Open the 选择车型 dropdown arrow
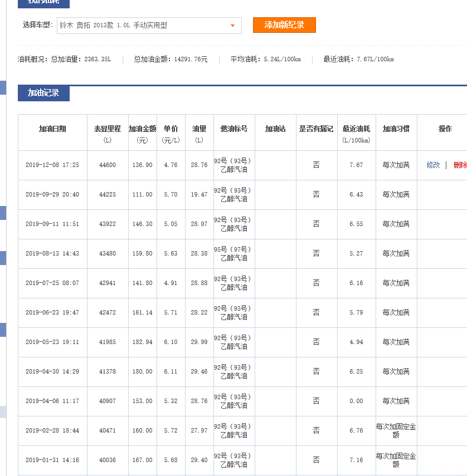The width and height of the screenshot is (467, 476). (x=232, y=26)
